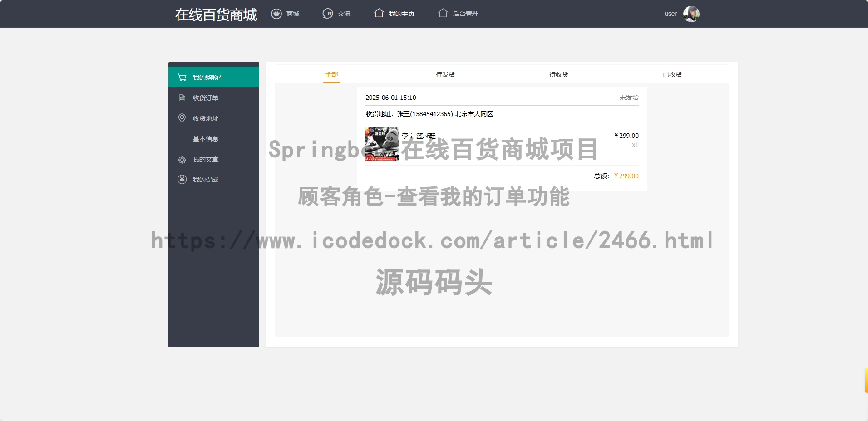Click the item price ¥299.00
This screenshot has height=421, width=868.
coord(626,136)
